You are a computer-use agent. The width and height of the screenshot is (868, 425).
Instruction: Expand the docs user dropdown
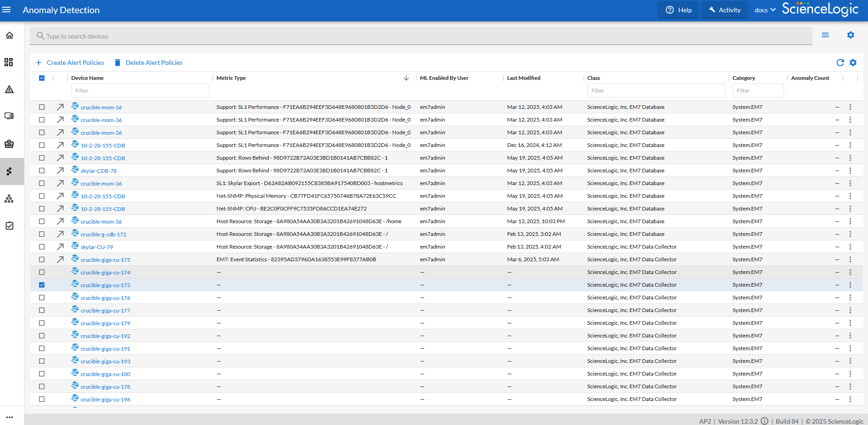765,10
